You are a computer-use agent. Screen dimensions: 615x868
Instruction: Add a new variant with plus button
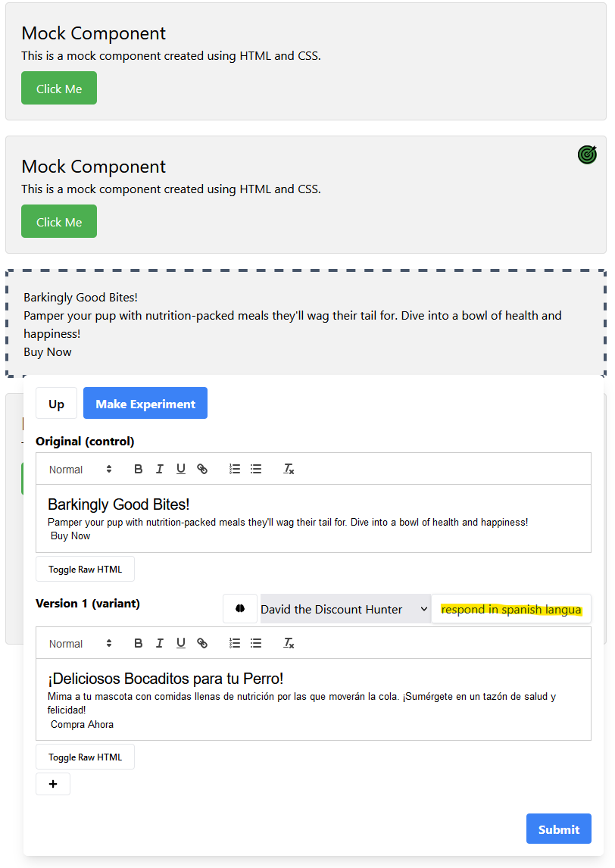pos(53,784)
